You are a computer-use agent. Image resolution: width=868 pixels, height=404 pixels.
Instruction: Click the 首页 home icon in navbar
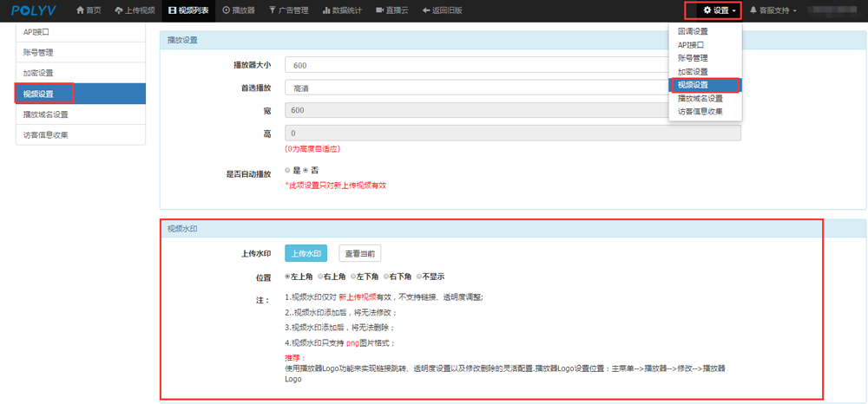89,10
